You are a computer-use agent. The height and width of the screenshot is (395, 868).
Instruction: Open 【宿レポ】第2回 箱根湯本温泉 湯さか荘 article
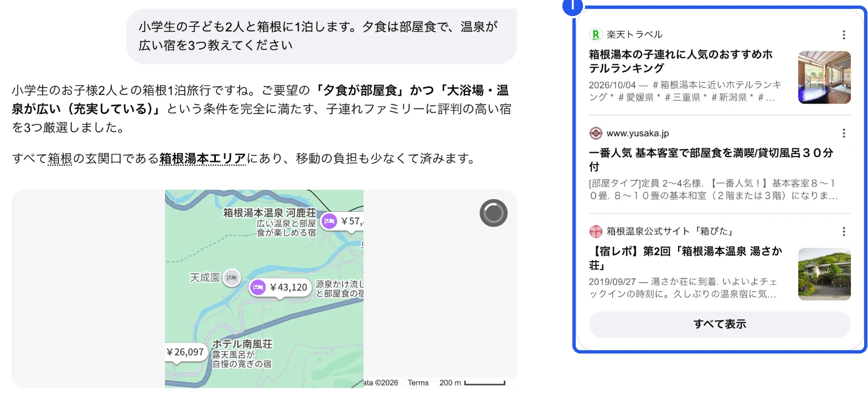(x=686, y=258)
